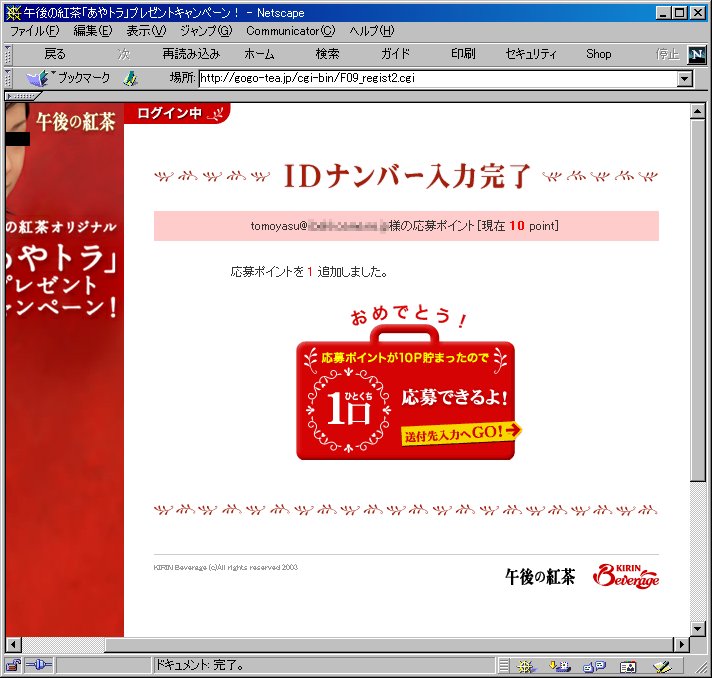Click component bar grip handle
The width and height of the screenshot is (712, 678).
point(504,666)
